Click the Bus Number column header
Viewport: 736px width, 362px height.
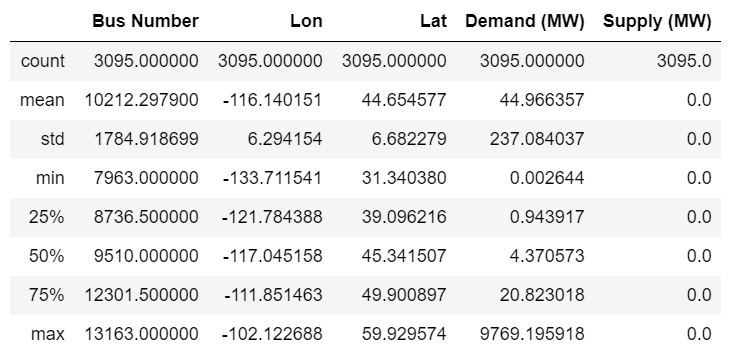point(146,21)
